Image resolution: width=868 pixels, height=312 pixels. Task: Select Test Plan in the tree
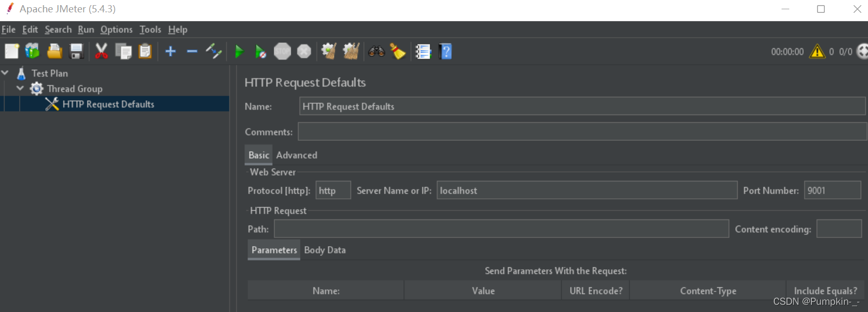point(49,74)
